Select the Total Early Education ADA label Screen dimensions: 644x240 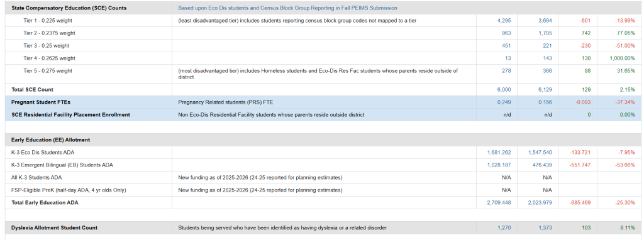pos(45,203)
